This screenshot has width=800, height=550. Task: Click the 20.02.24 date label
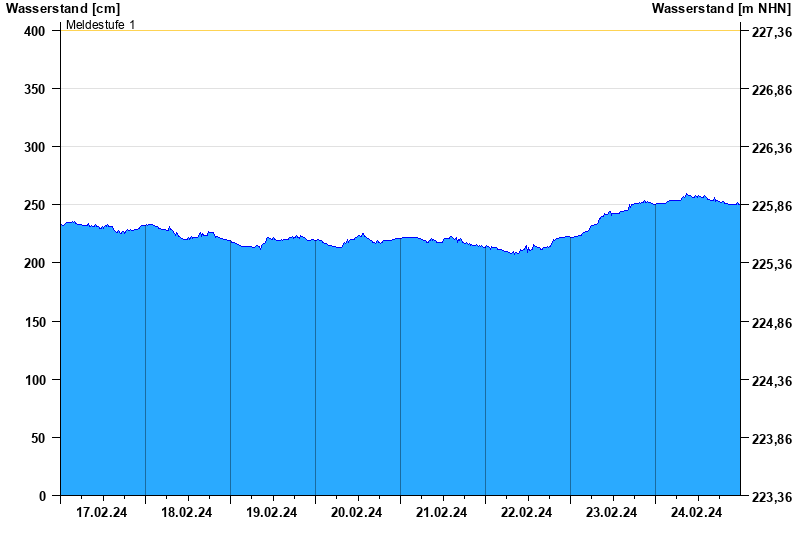click(x=357, y=513)
